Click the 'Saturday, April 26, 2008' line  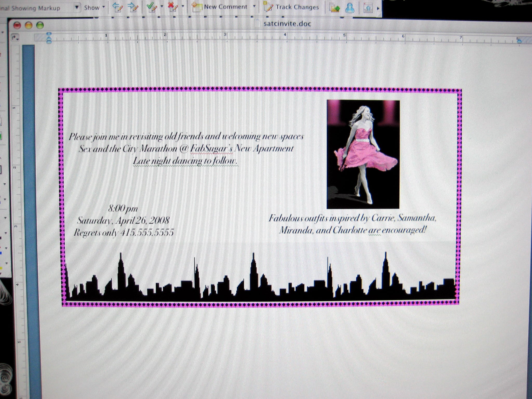point(123,221)
